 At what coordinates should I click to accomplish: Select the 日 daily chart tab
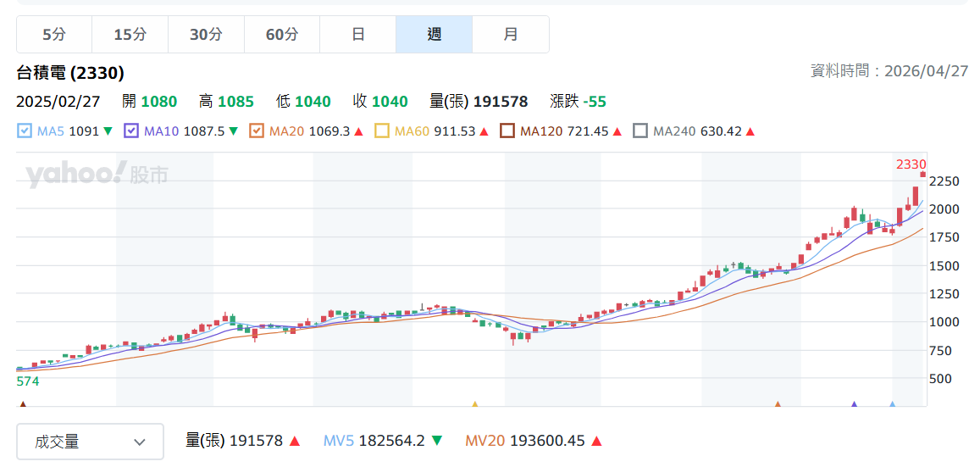[x=358, y=35]
